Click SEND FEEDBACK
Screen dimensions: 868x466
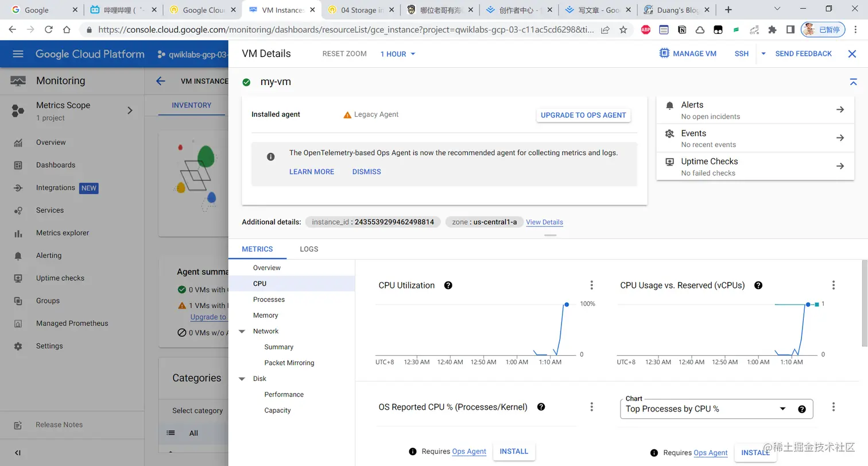[x=803, y=53]
